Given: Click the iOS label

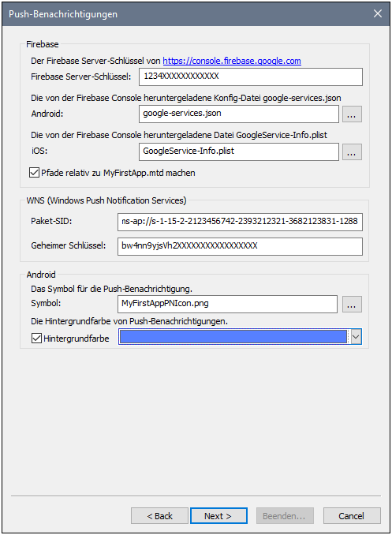Looking at the screenshot, I should [x=39, y=151].
